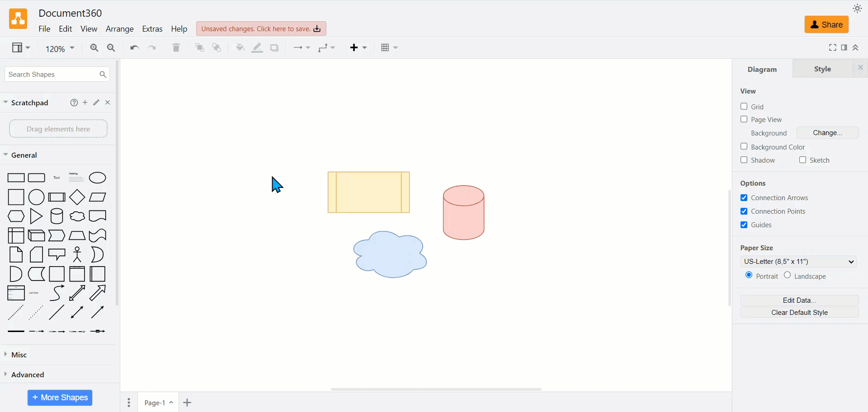Open the connection arrow style dropdown
868x412 pixels.
point(302,48)
